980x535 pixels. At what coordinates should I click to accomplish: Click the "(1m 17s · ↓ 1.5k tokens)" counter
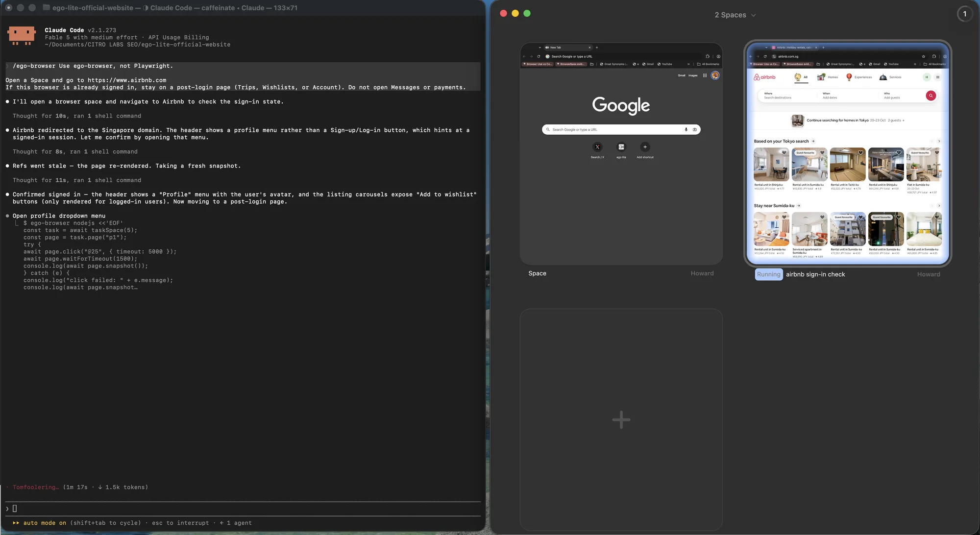[105, 487]
